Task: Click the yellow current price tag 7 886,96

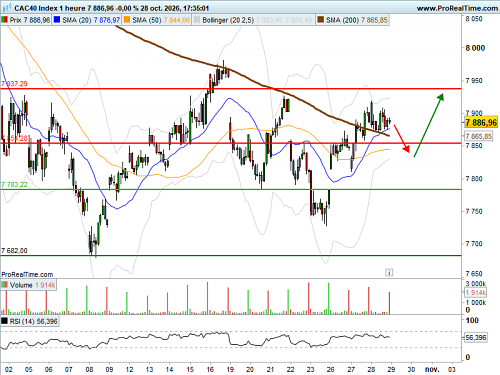Action: coord(481,122)
